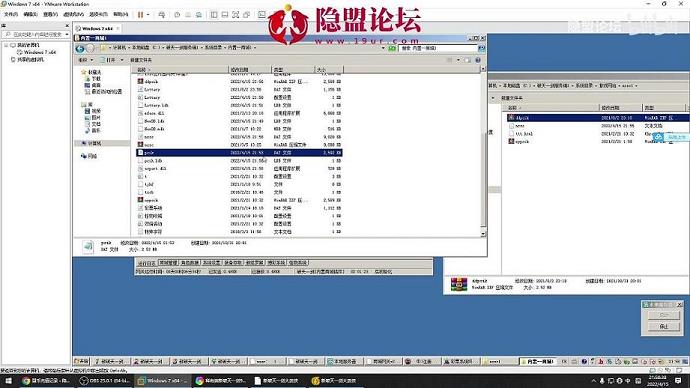Click into the VMware library search field
The image size is (690, 388).
(34, 34)
